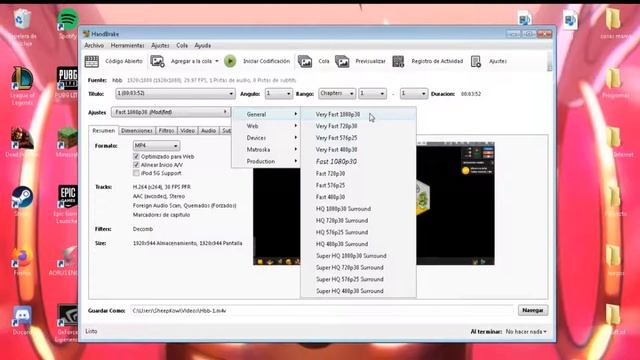Switch to the Video tab
Image resolution: width=640 pixels, height=360 pixels.
pyautogui.click(x=188, y=131)
